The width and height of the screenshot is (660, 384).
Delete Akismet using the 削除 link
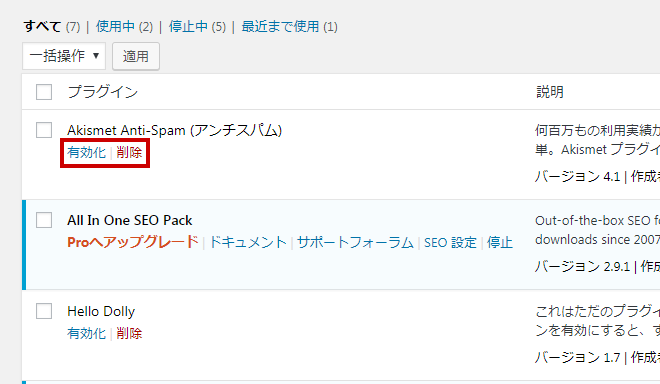tap(129, 152)
